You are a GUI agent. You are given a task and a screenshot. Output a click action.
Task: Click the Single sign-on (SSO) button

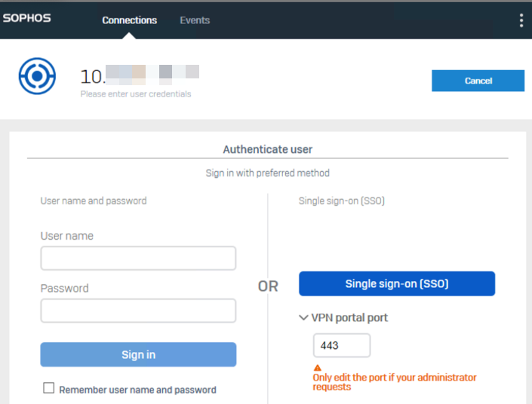click(x=397, y=284)
